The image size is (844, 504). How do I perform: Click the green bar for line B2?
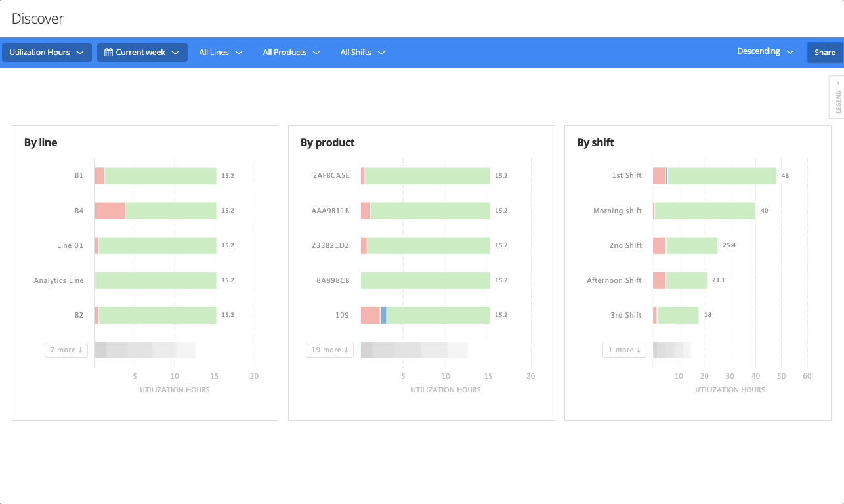click(158, 315)
